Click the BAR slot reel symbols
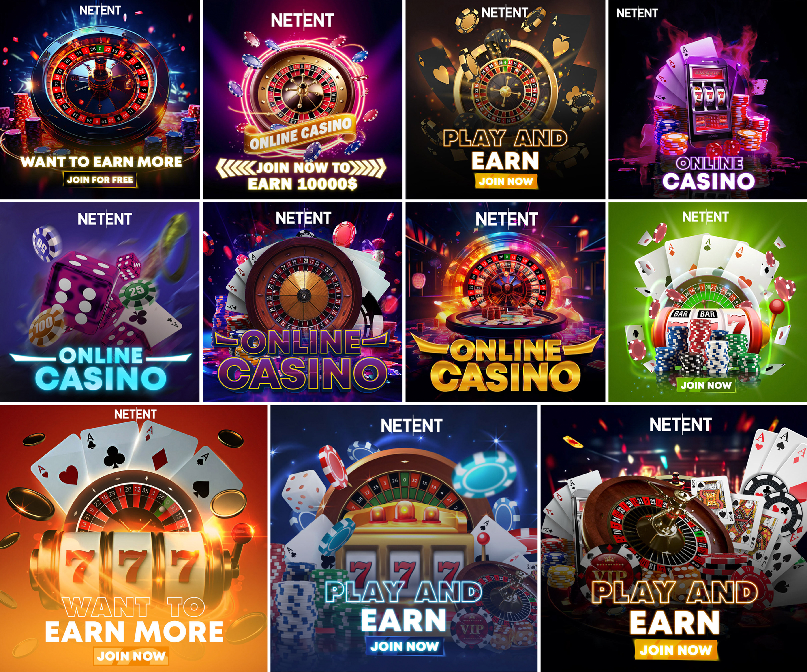The image size is (807, 672). (694, 314)
